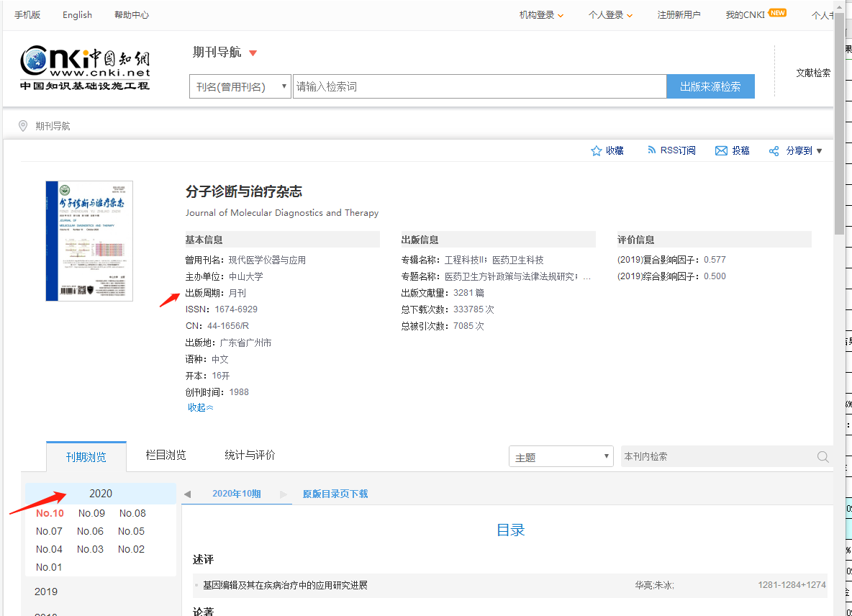Click the CNKI 中国知网 logo
This screenshot has width=852, height=616.
pyautogui.click(x=85, y=68)
